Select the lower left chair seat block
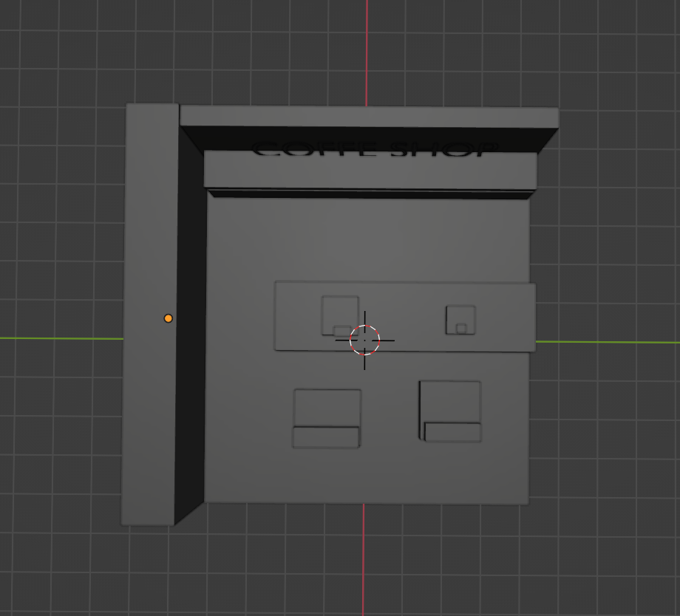 326,437
